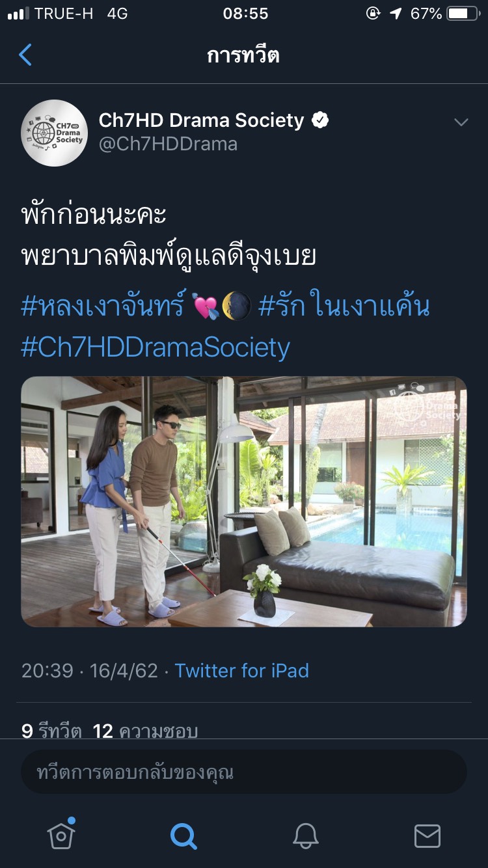Open the @Ch7HDDrama handle
The image size is (488, 868).
click(x=168, y=144)
